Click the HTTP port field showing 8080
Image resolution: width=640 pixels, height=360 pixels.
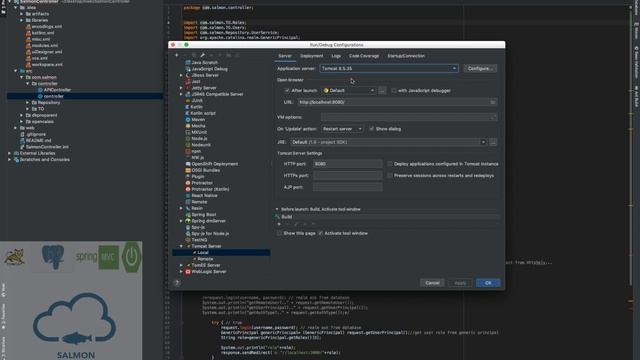(x=348, y=164)
